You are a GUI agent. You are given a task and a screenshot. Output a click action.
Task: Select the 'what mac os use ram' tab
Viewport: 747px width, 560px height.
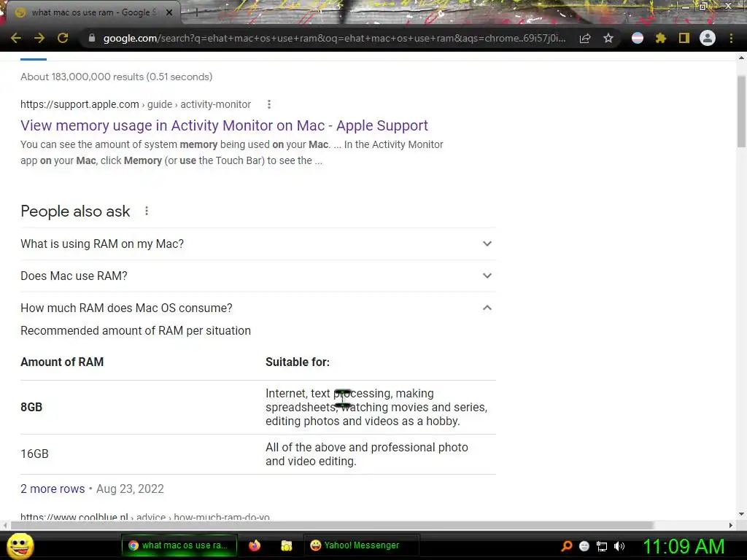pos(94,13)
